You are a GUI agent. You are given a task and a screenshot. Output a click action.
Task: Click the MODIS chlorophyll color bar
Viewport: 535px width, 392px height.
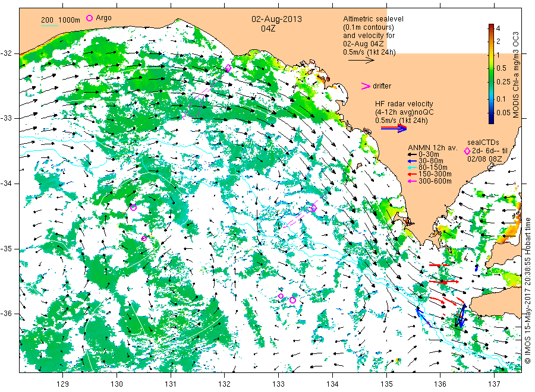click(491, 74)
